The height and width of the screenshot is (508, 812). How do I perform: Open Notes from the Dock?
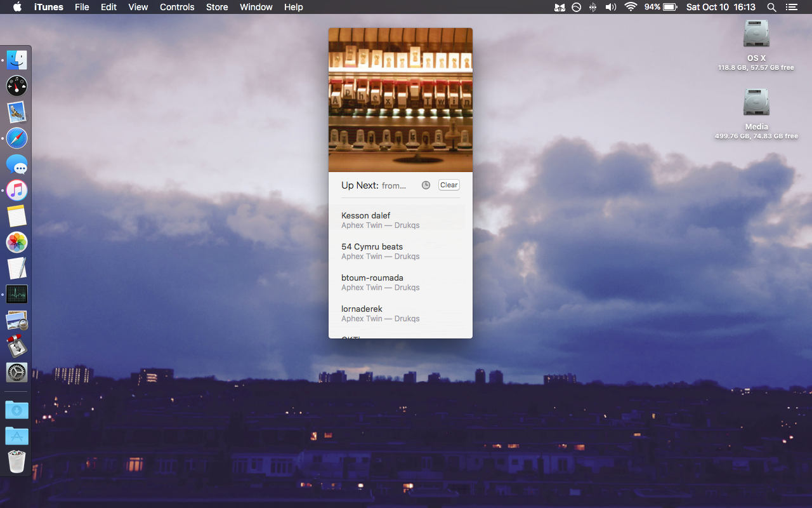[x=16, y=217]
